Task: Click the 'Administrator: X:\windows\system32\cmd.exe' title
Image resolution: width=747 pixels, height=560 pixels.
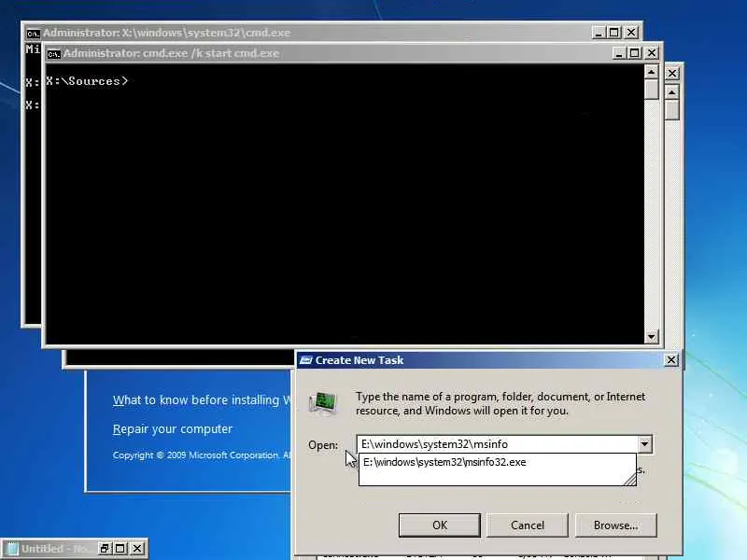Action: point(167,33)
